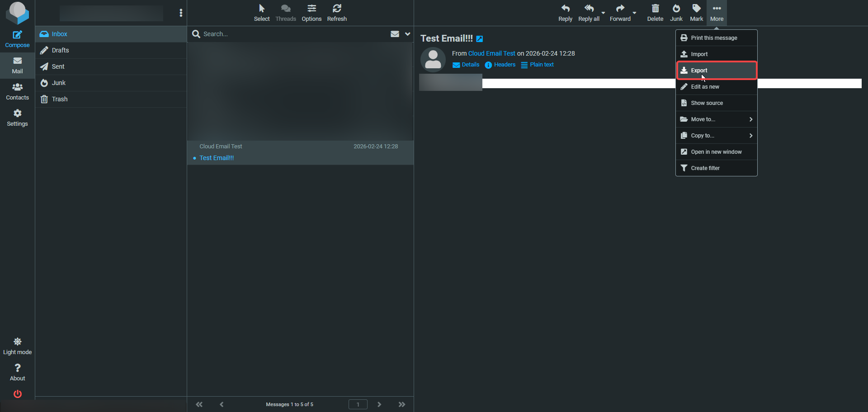Open the Drafts folder
Viewport: 868px width, 412px height.
click(x=111, y=50)
